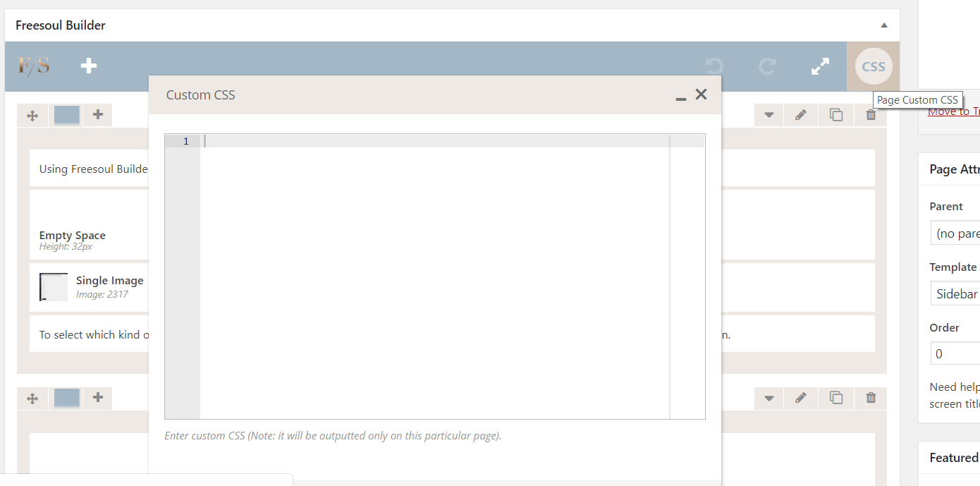Duplicate the second row

836,399
